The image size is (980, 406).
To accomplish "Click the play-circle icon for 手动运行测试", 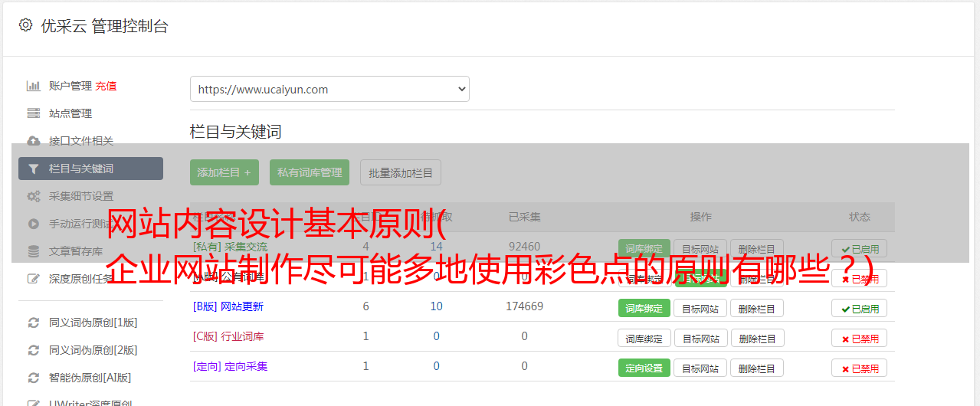I will tap(34, 224).
